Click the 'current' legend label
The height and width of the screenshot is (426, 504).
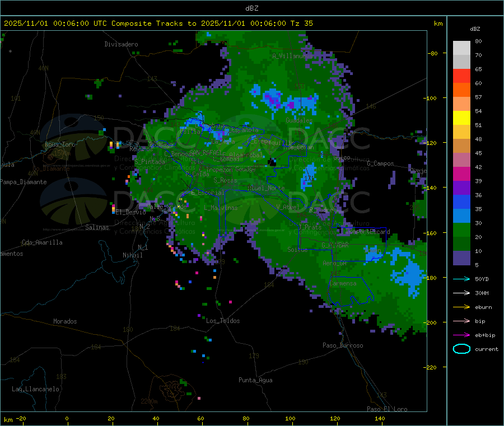click(487, 349)
